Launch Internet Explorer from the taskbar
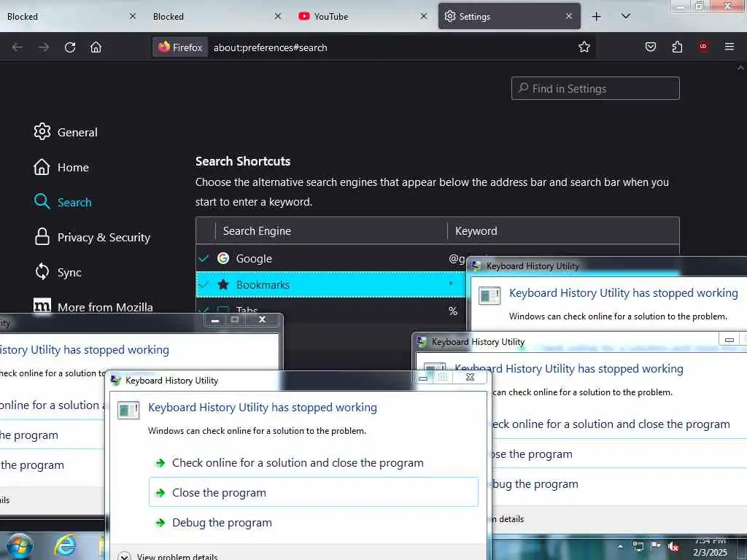 [x=65, y=545]
